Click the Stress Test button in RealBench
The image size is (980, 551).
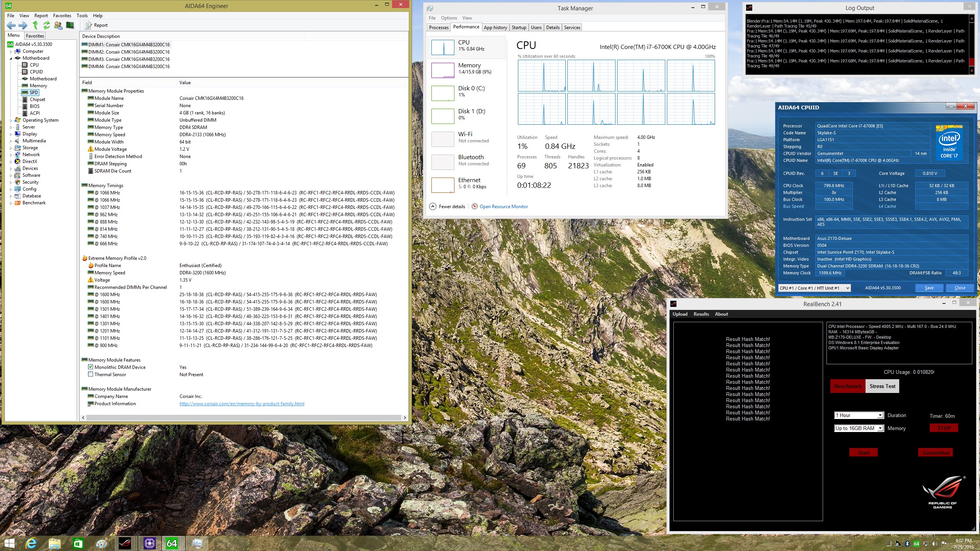pos(882,386)
